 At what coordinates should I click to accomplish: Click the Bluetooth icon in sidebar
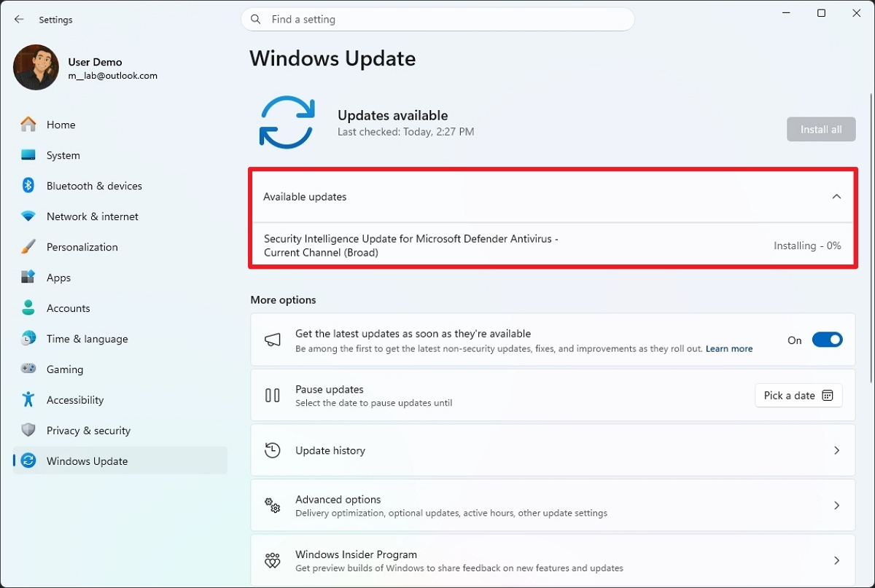click(28, 186)
